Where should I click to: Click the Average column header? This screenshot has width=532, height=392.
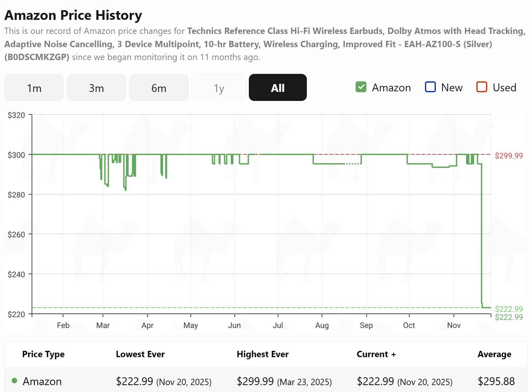tap(494, 354)
